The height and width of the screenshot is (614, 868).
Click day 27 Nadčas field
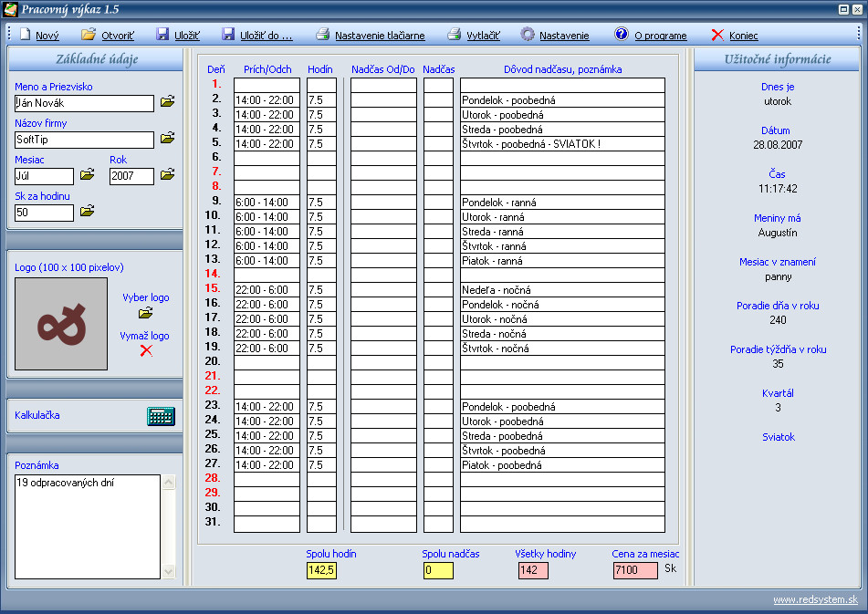(x=438, y=465)
